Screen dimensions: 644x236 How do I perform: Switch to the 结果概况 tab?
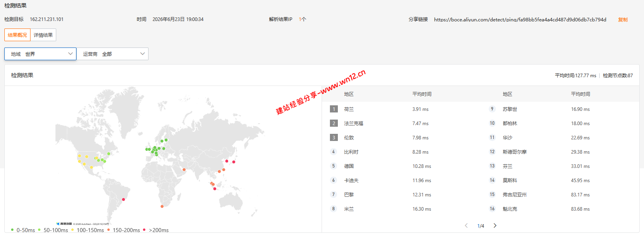17,35
